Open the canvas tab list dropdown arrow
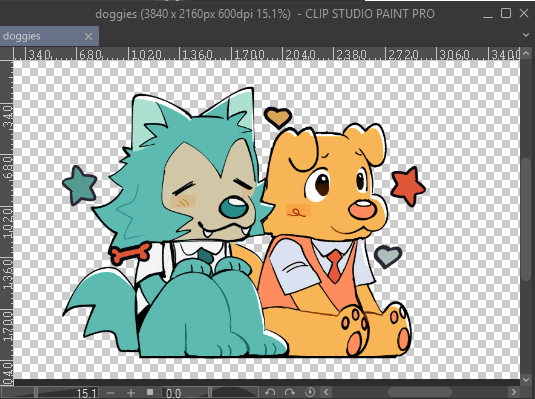The image size is (535, 399). pyautogui.click(x=526, y=35)
